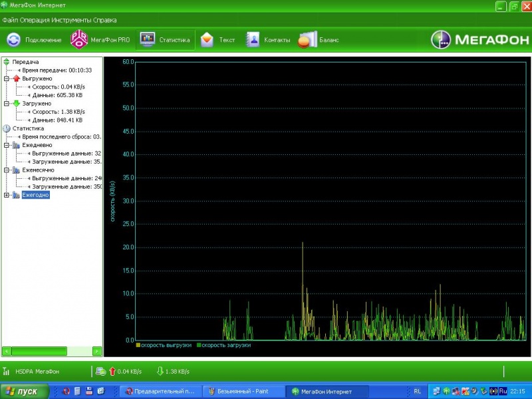The image size is (532, 399).
Task: Click the Windows пуск start button
Action: click(x=23, y=392)
